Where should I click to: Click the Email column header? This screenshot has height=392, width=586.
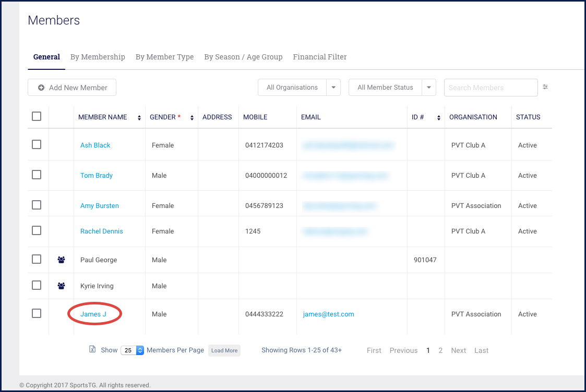click(311, 117)
